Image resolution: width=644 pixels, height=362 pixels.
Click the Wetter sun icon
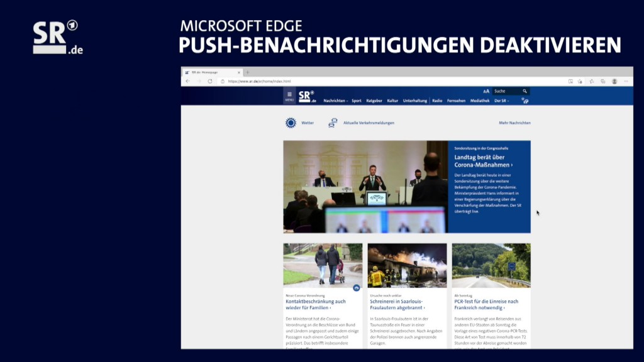point(291,123)
